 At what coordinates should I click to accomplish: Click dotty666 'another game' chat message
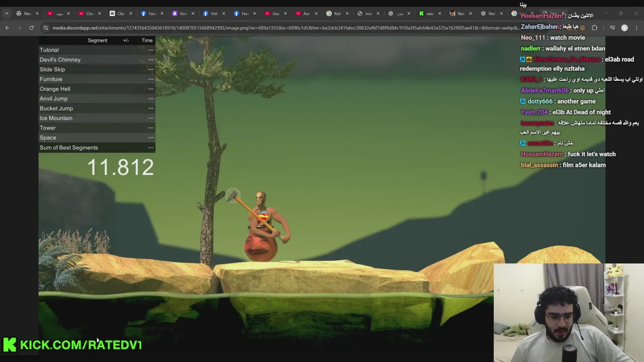(558, 102)
